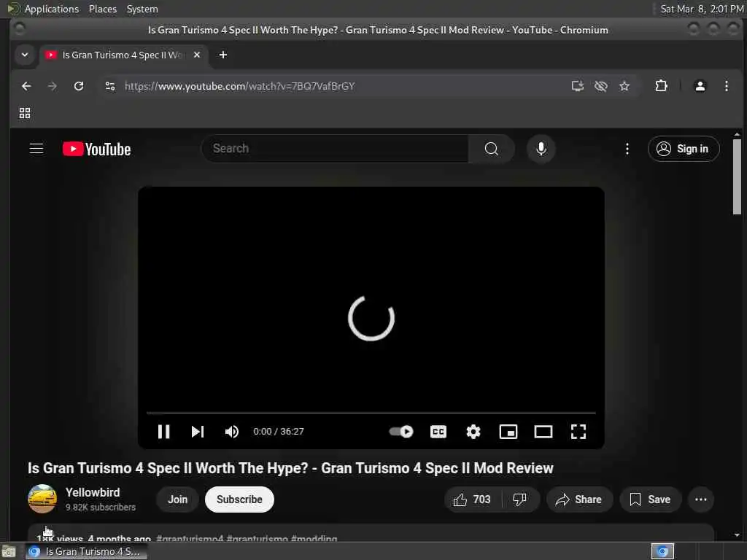The width and height of the screenshot is (747, 560).
Task: Enable miniplayer mode icon
Action: tap(508, 432)
